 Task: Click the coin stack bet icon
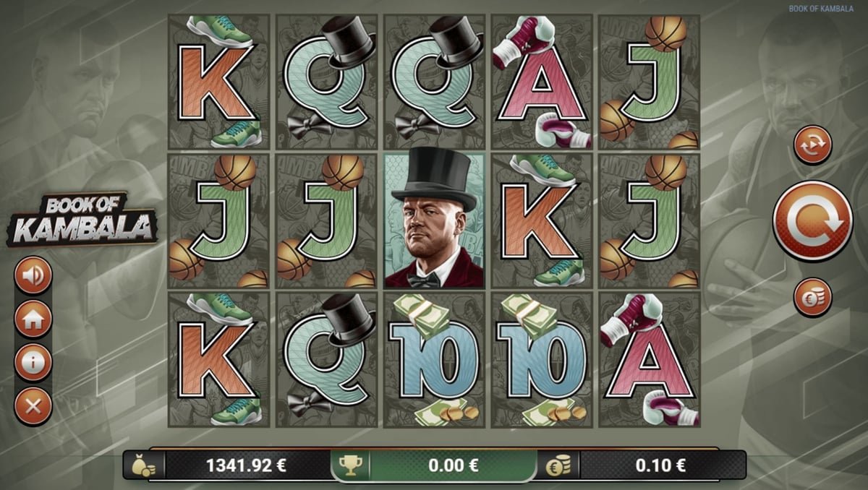558,466
